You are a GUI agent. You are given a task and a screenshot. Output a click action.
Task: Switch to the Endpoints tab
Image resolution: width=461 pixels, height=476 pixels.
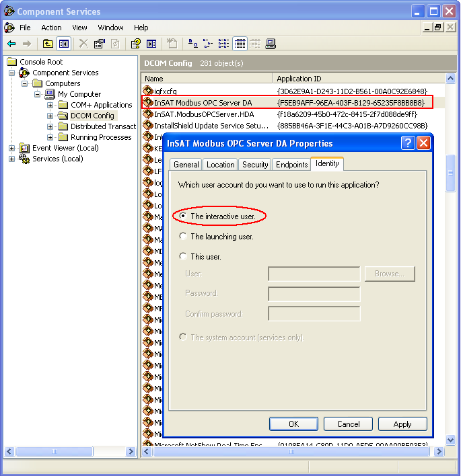pos(291,165)
